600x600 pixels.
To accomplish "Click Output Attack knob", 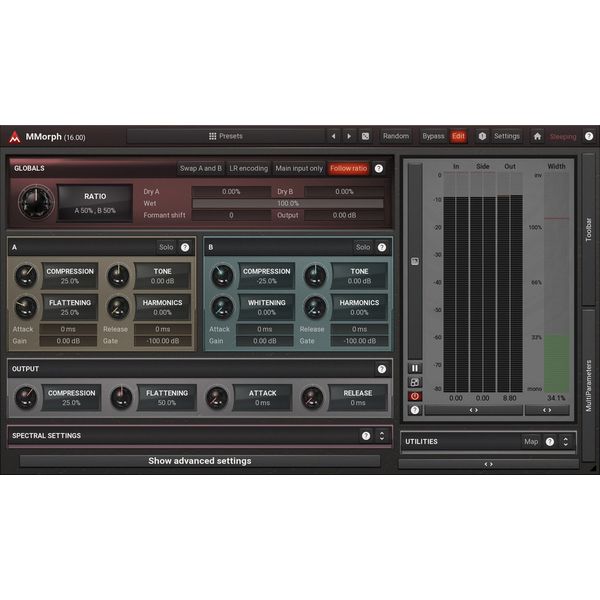I will (217, 398).
